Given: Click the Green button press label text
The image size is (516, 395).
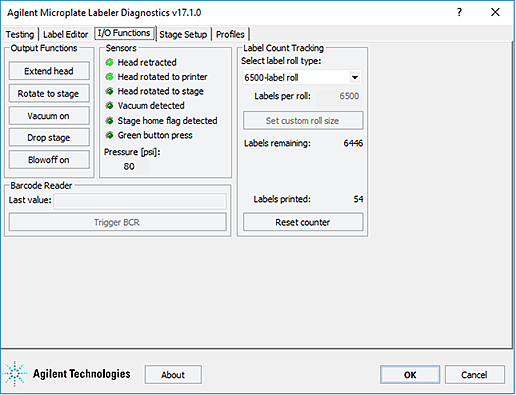Looking at the screenshot, I should (x=155, y=135).
